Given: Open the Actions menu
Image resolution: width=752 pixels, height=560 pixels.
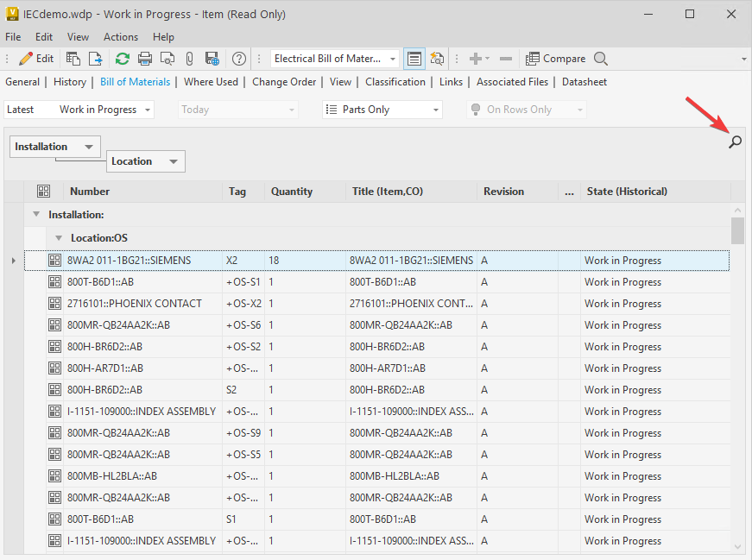Looking at the screenshot, I should point(120,37).
